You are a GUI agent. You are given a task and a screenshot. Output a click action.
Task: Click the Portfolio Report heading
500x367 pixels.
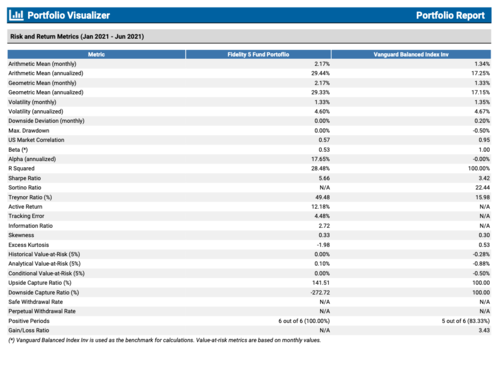point(450,15)
